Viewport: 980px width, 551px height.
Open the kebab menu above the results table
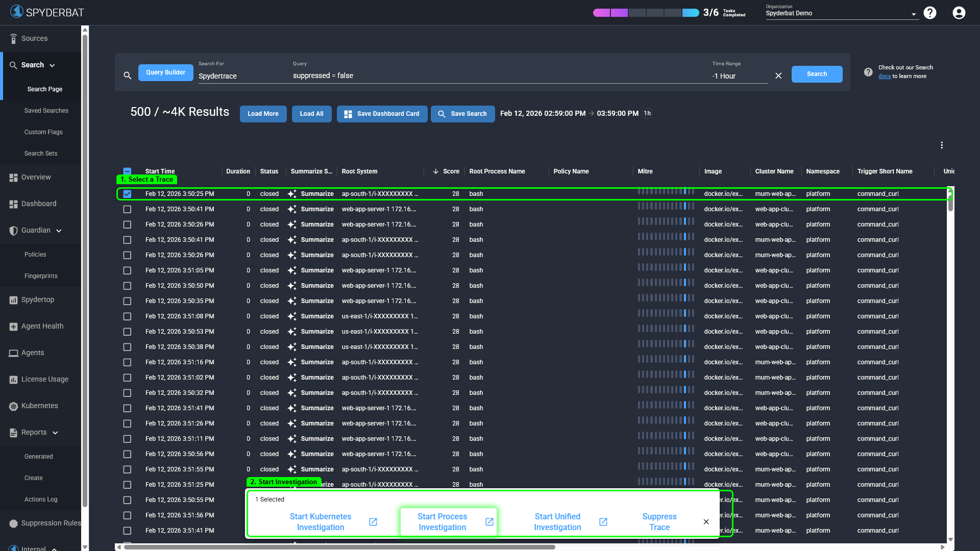[x=942, y=145]
